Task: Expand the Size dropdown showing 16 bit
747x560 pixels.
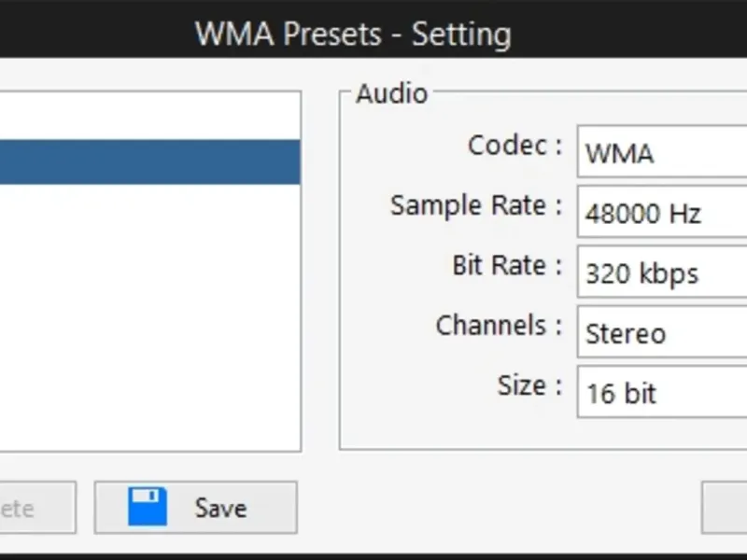Action: 661,393
